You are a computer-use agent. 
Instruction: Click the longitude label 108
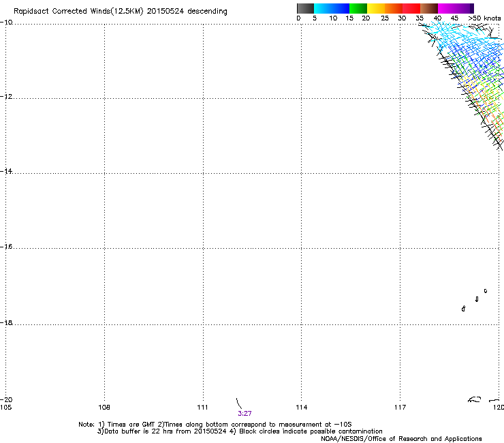click(x=104, y=408)
